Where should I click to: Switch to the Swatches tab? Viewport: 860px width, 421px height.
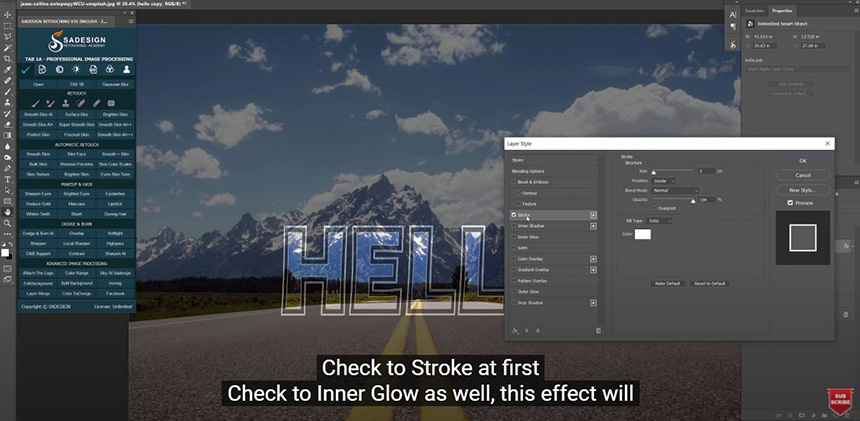click(754, 10)
